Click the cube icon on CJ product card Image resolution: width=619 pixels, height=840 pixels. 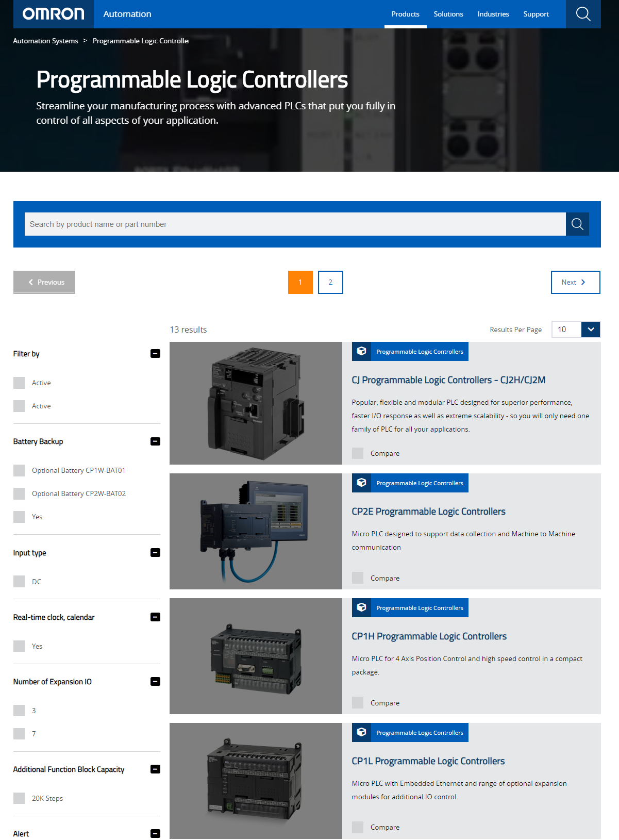pyautogui.click(x=362, y=352)
